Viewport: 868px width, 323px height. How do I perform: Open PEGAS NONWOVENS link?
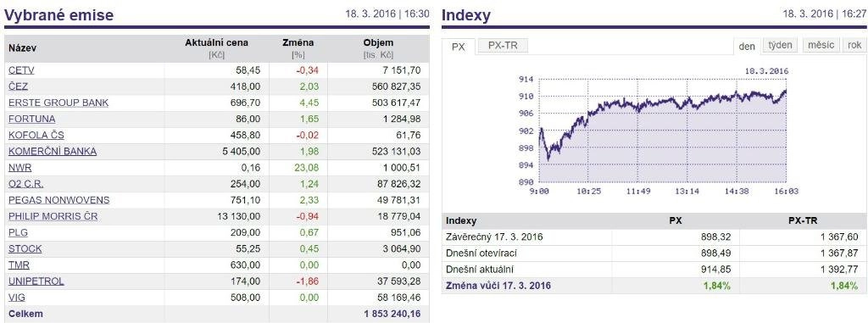(58, 200)
